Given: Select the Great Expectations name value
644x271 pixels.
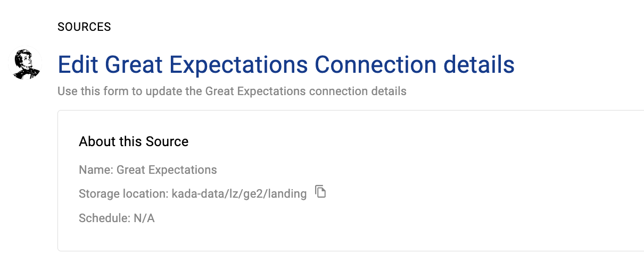Looking at the screenshot, I should (x=167, y=170).
